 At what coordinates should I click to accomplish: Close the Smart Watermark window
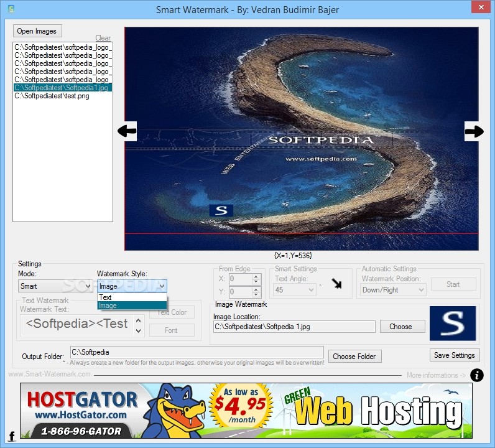pyautogui.click(x=481, y=7)
